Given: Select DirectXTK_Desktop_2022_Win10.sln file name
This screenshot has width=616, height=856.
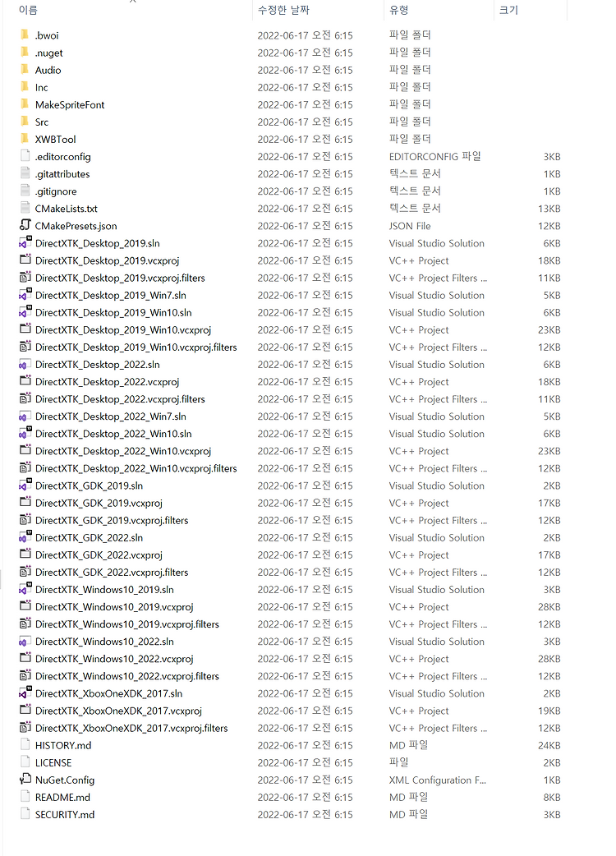Looking at the screenshot, I should (x=113, y=434).
